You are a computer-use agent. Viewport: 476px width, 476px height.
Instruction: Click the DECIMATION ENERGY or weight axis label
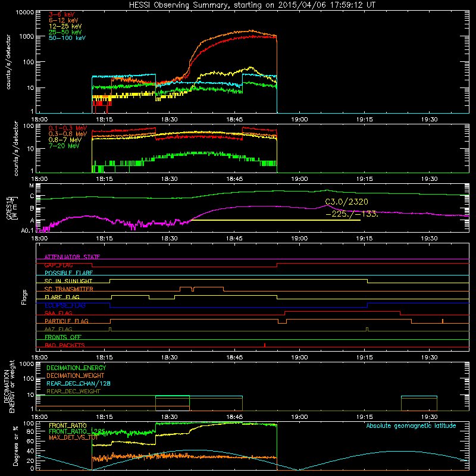pyautogui.click(x=9, y=386)
